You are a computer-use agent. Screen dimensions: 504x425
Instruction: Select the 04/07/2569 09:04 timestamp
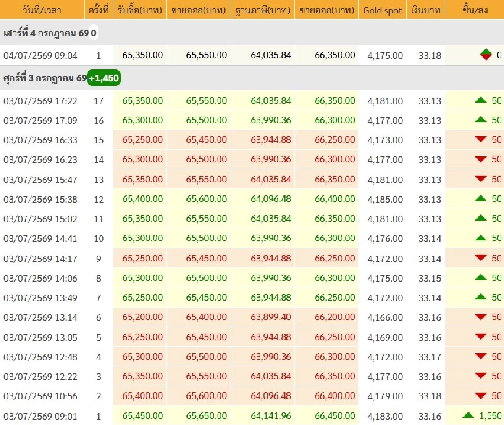pyautogui.click(x=40, y=55)
